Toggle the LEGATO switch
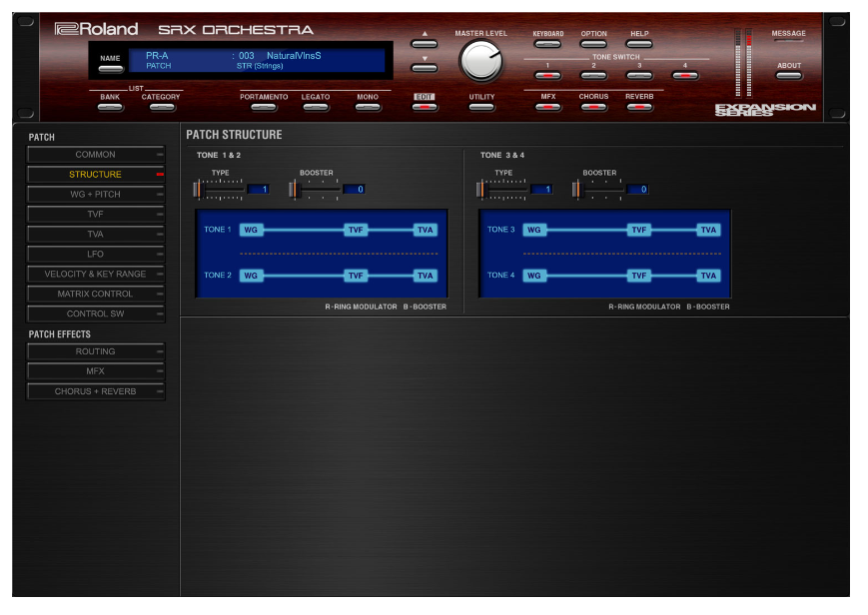The width and height of the screenshot is (868, 615). 316,108
